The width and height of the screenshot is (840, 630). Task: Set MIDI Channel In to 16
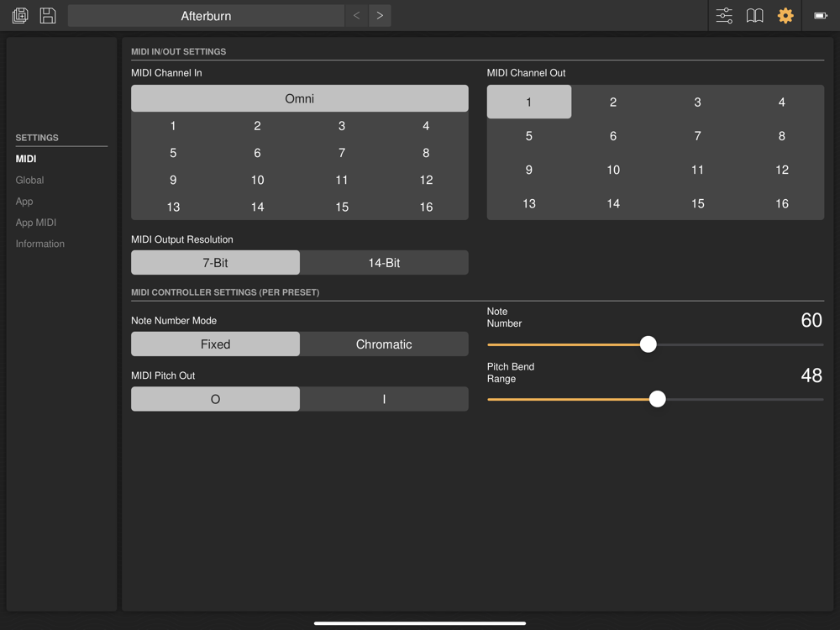coord(426,207)
